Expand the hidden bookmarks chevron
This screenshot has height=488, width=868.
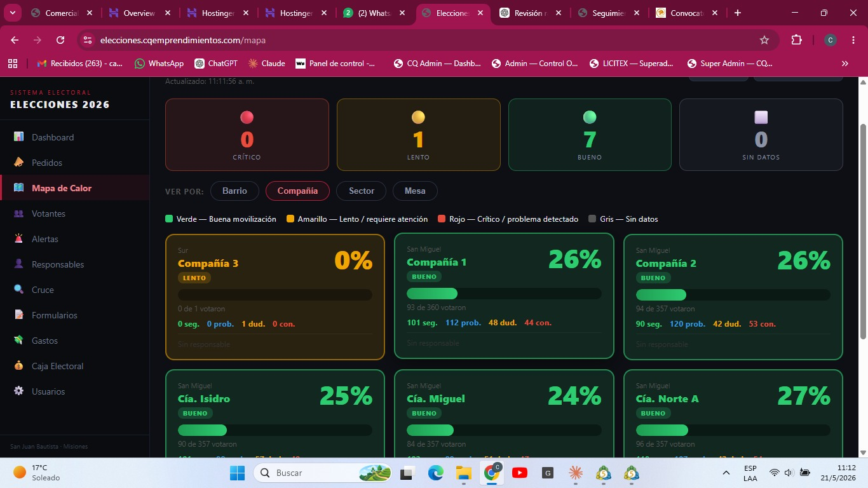[845, 64]
